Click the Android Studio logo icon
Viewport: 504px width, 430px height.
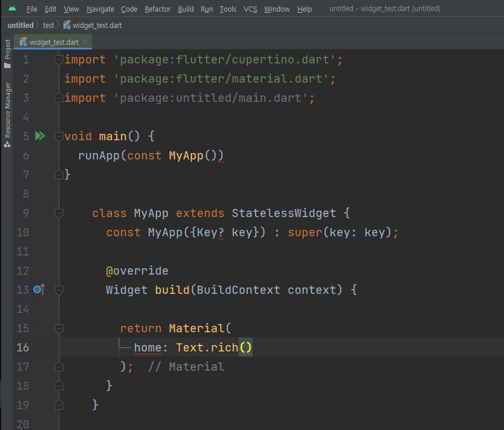pos(12,9)
